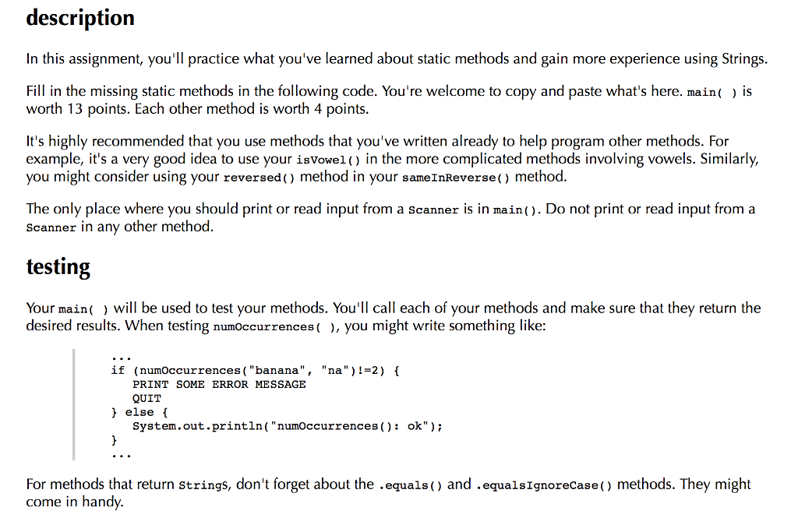
Task: Click the QUIT line in the code block
Action: [147, 399]
